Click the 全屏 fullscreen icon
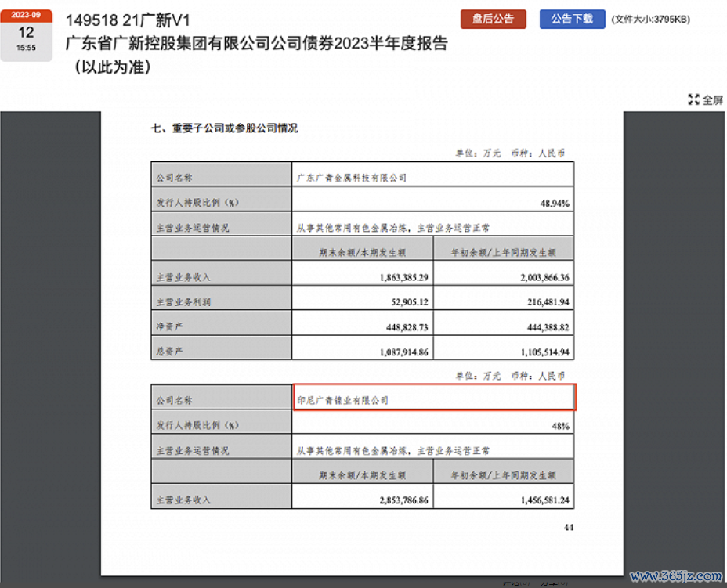727x588 pixels. [x=704, y=100]
